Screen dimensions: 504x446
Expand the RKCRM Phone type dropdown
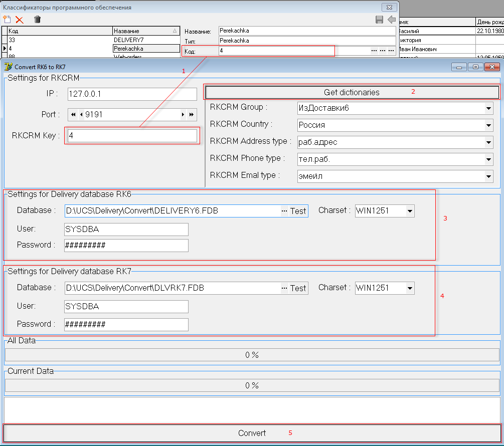(489, 159)
